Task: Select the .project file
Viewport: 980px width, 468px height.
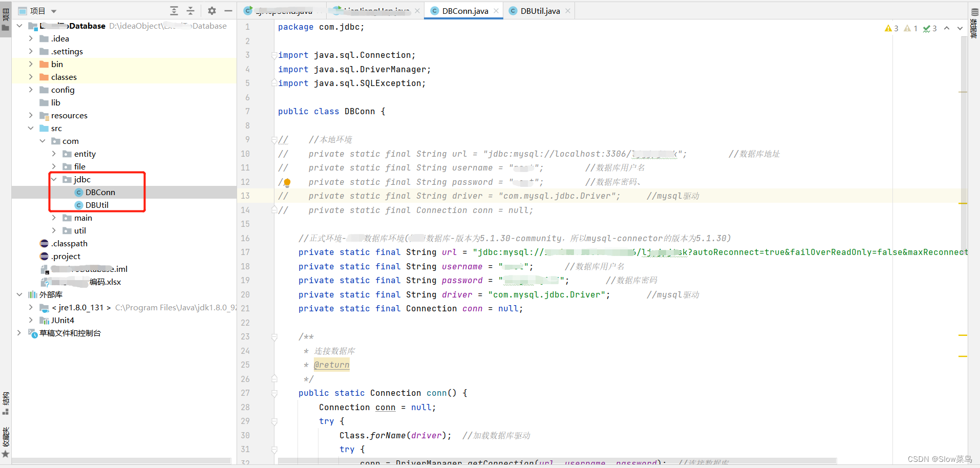Action: tap(66, 256)
